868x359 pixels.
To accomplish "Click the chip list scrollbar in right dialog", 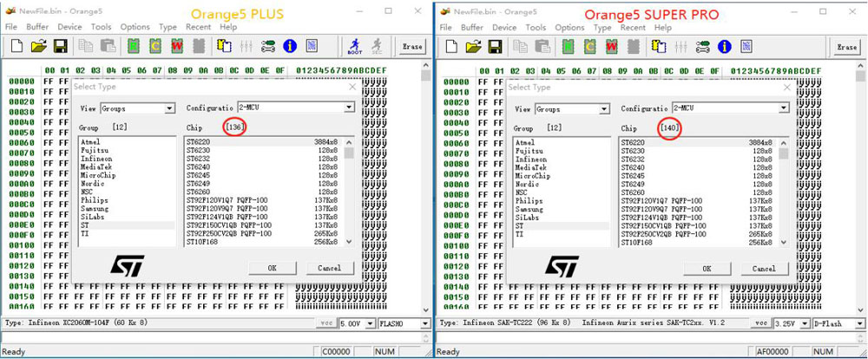I will pos(783,191).
